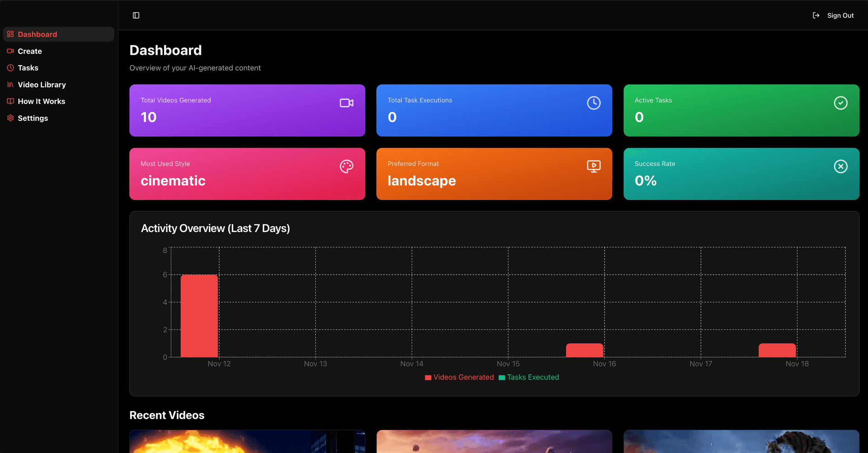The height and width of the screenshot is (453, 868).
Task: Click the Dashboard grid icon in sidebar
Action: click(x=10, y=34)
